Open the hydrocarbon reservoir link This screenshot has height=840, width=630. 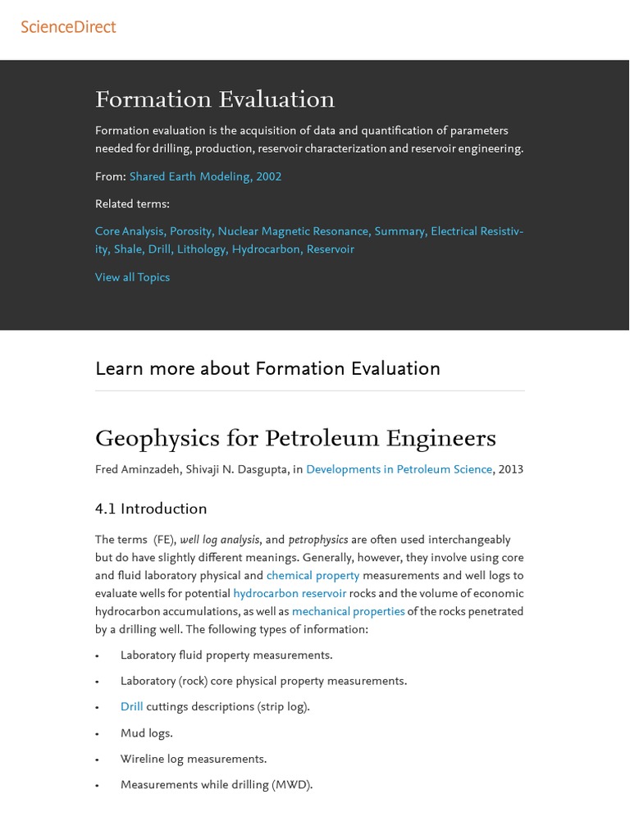[x=290, y=594]
